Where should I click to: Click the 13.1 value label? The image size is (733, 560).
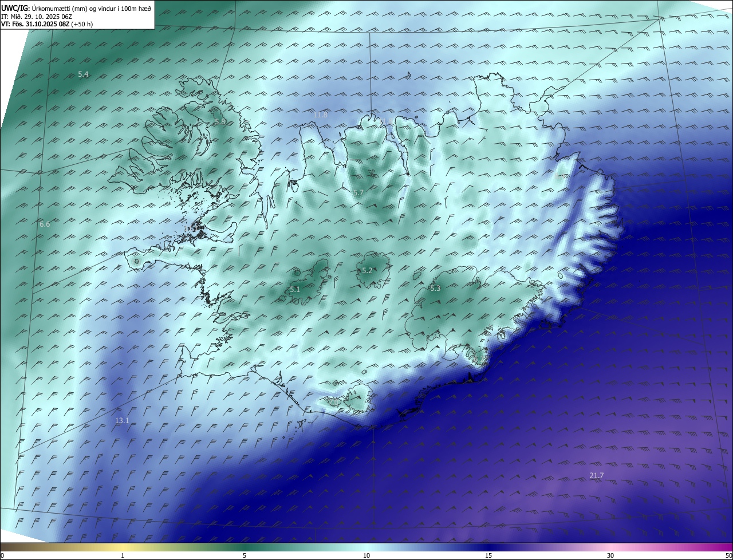coord(122,421)
